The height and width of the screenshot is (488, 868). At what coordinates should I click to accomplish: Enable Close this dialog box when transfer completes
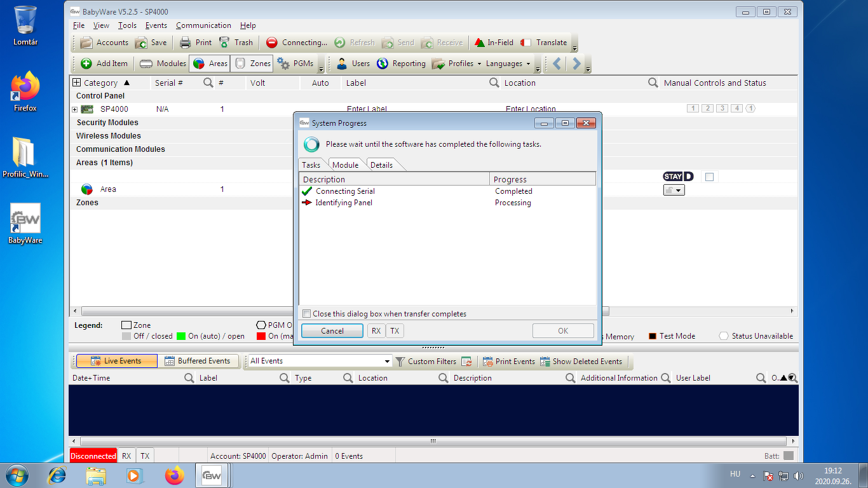[x=307, y=314]
